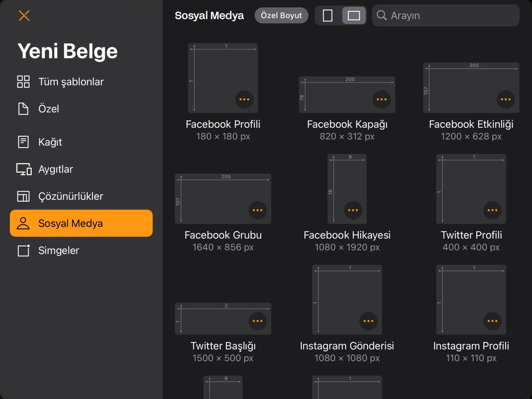Screen dimensions: 532x399
Task: Open Tüm şablonlar category
Action: pos(81,82)
